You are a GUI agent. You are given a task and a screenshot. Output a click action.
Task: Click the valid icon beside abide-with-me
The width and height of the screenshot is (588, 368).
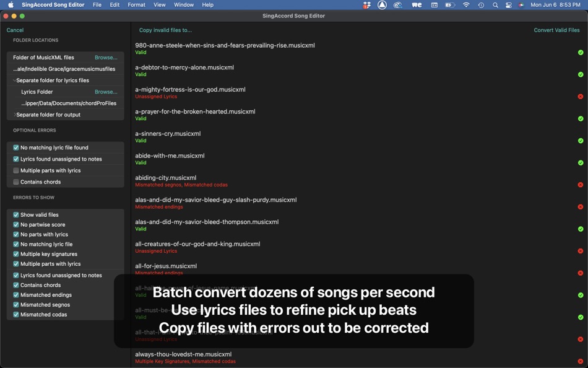coord(581,163)
